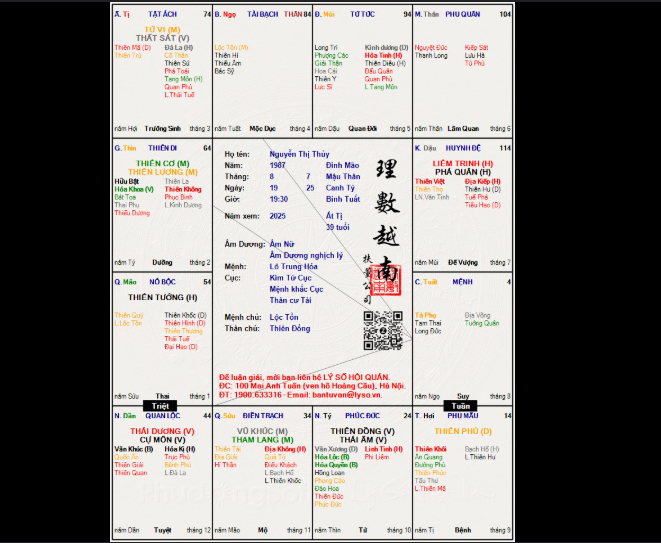Screen dimensions: 661x543
Task: Click the ĐIỀN TRẠCH palace header
Action: pyautogui.click(x=263, y=416)
